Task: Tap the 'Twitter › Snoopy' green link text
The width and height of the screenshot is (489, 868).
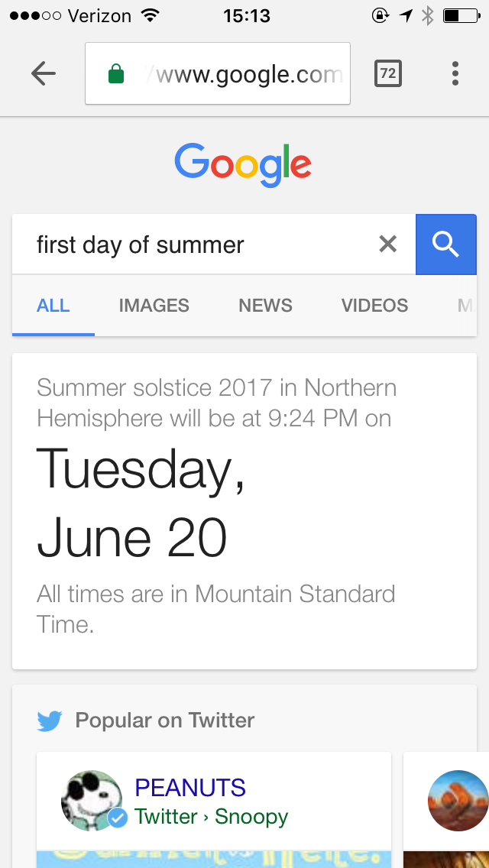Action: [211, 817]
